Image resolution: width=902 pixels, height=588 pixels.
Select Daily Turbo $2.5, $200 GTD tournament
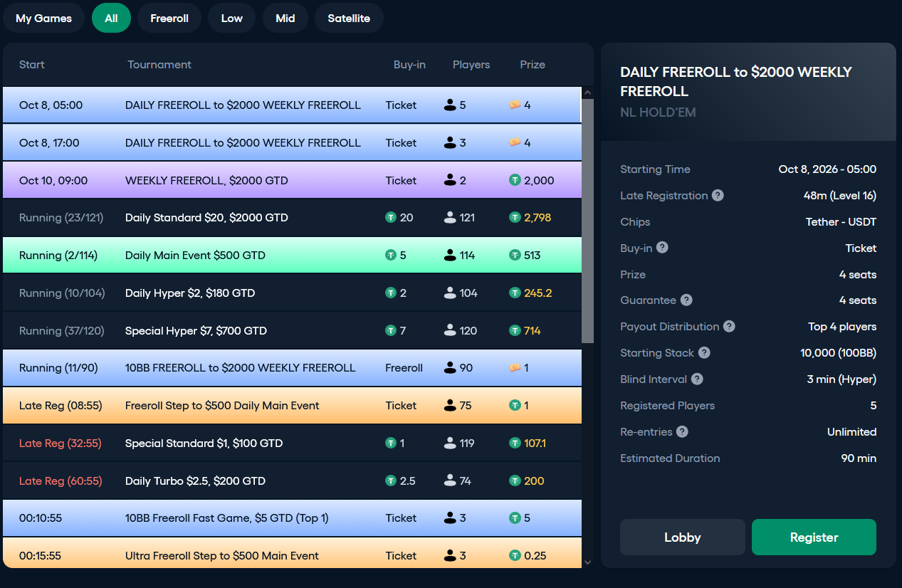pos(292,481)
